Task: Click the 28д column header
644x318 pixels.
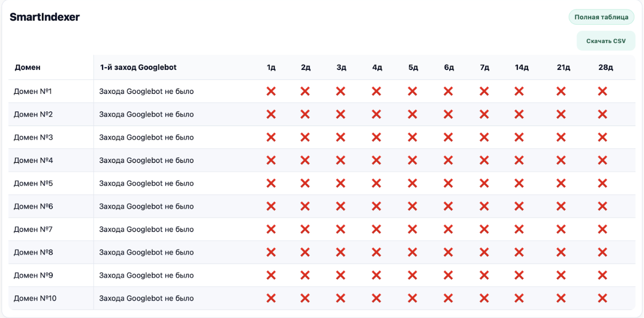Action: point(605,68)
